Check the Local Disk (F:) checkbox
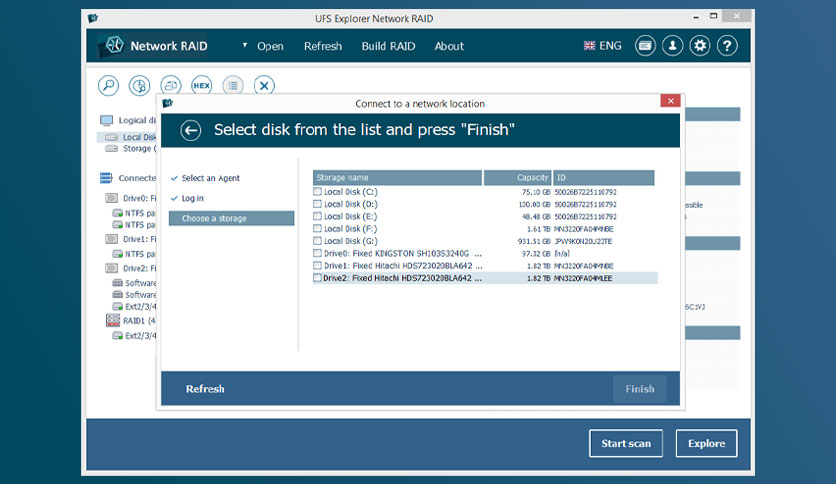The image size is (836, 484). point(317,228)
